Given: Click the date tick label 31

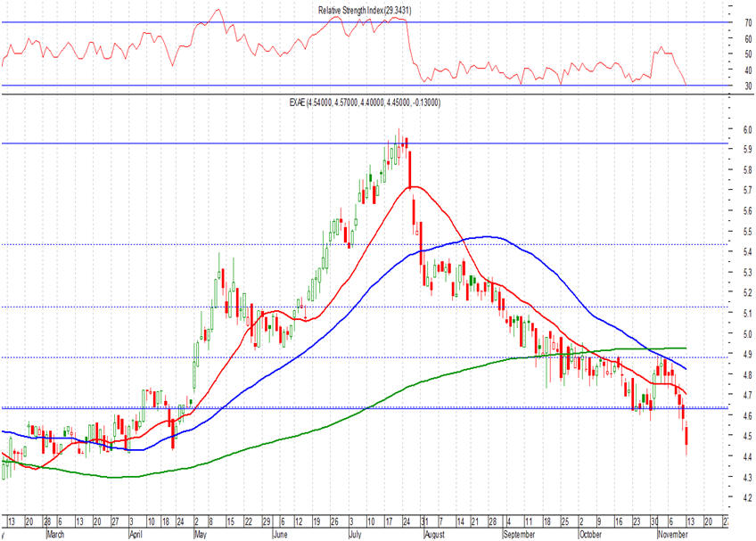Looking at the screenshot, I should click(424, 521).
